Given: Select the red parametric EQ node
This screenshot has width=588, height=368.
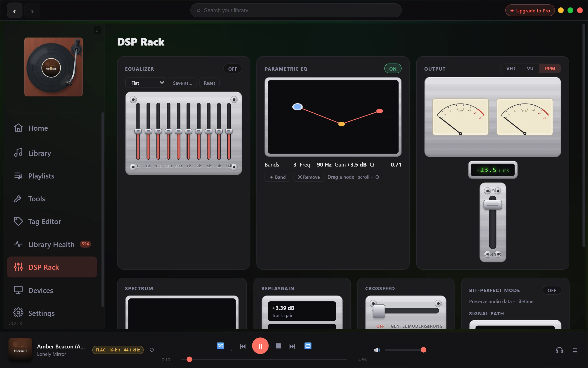Looking at the screenshot, I should click(379, 111).
